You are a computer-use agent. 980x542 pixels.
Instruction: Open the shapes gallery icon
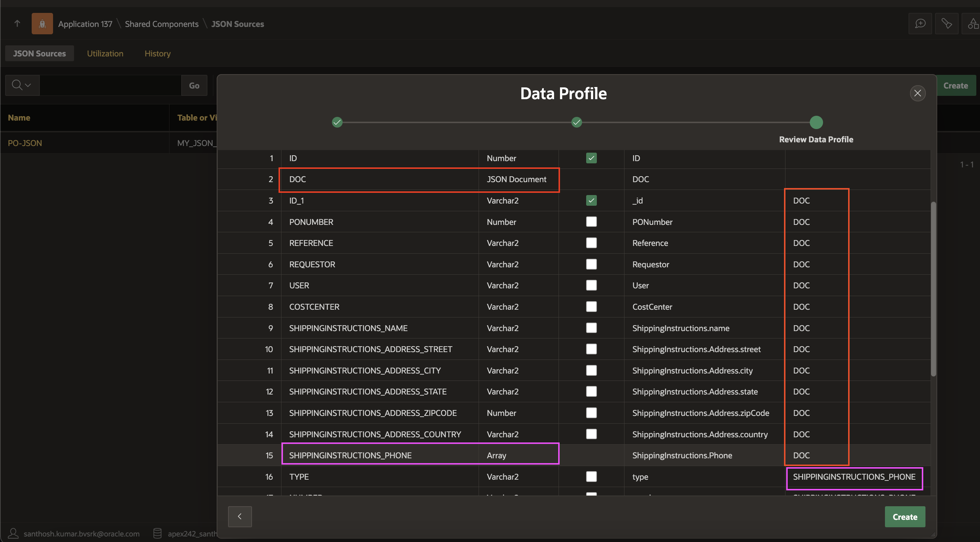pyautogui.click(x=972, y=24)
